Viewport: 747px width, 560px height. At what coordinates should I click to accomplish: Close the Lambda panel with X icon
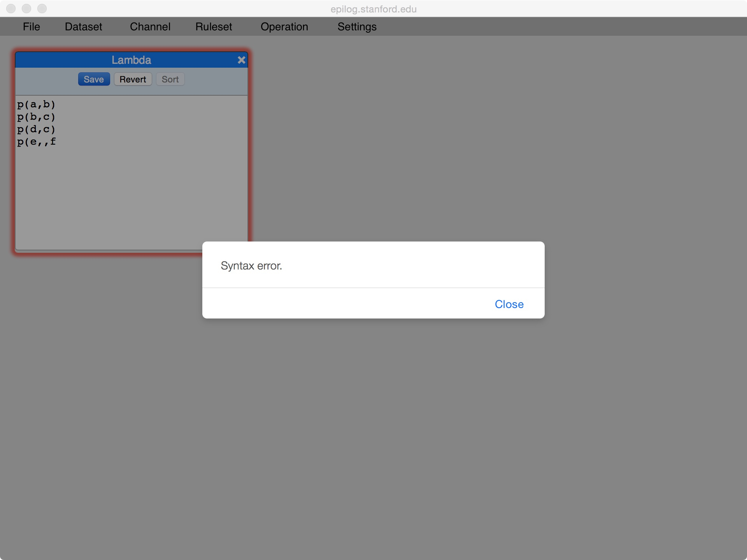(x=241, y=60)
